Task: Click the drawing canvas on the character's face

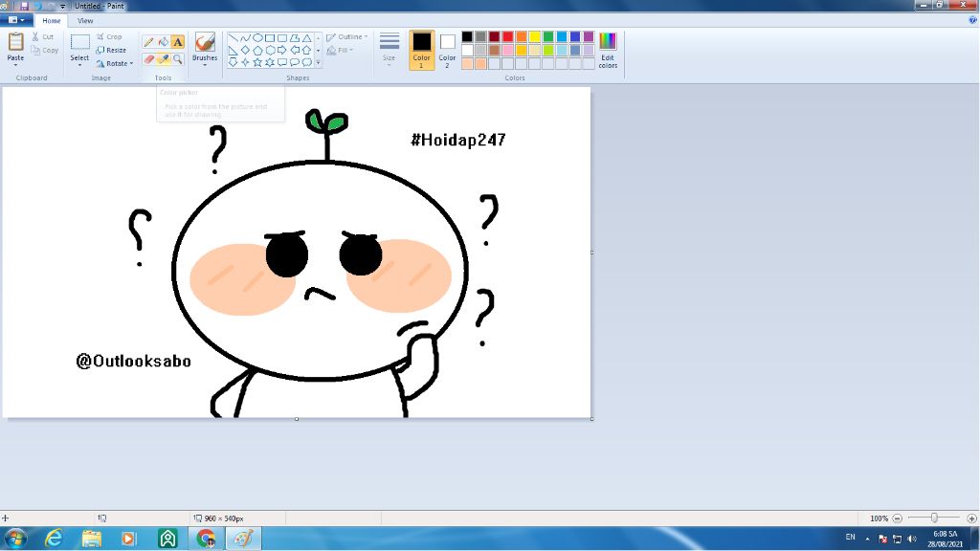Action: tap(320, 270)
